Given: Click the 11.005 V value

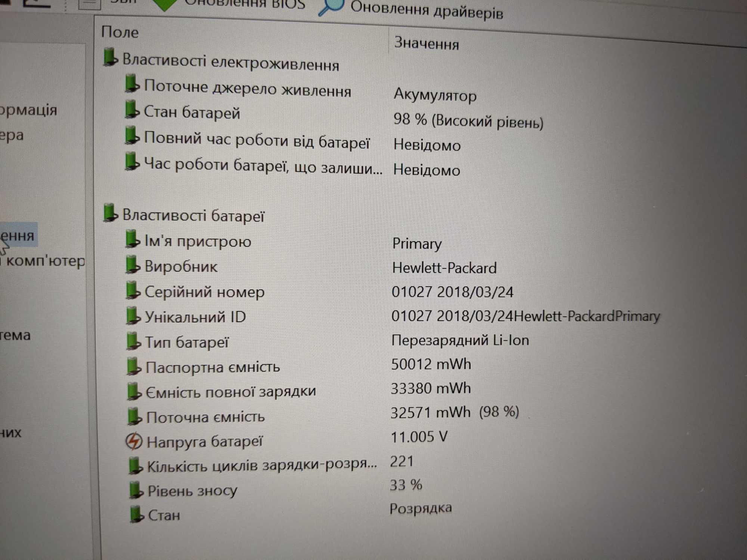Looking at the screenshot, I should click(x=419, y=437).
